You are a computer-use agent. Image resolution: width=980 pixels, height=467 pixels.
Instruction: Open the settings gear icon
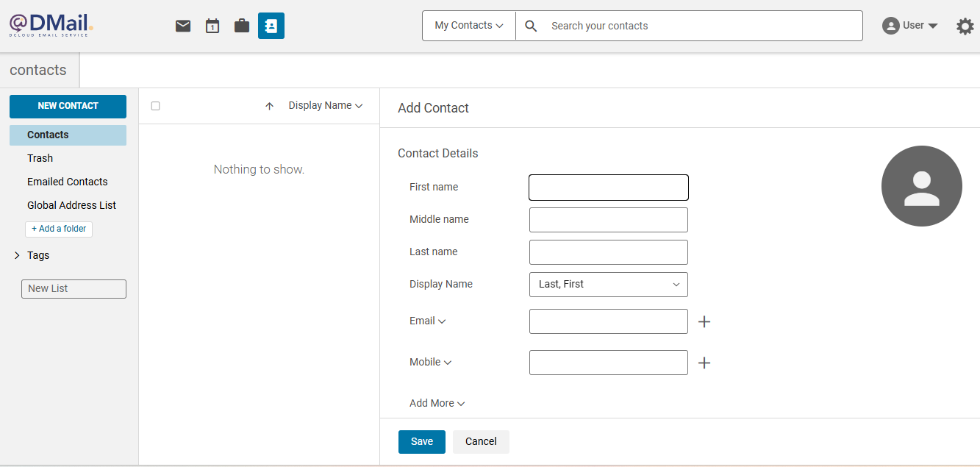click(965, 26)
